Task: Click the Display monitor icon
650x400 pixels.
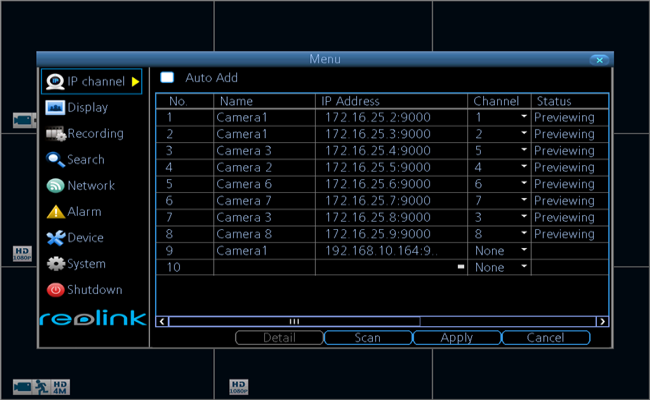Action: point(55,107)
